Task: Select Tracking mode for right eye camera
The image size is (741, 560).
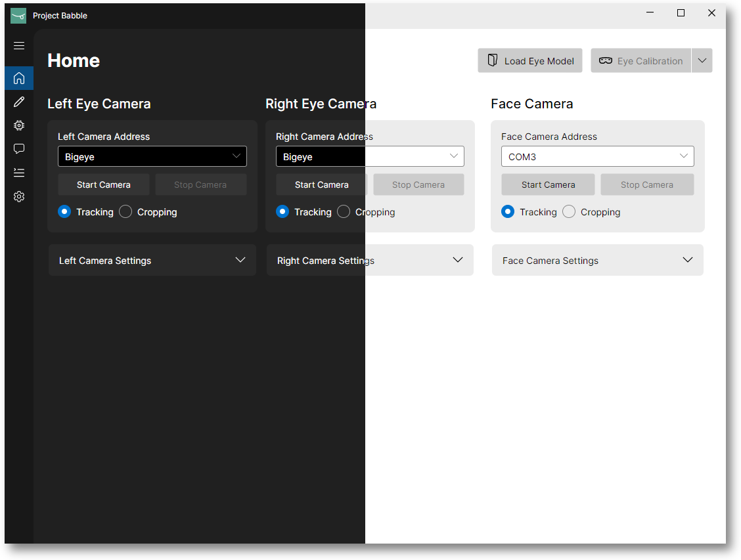Action: coord(303,211)
